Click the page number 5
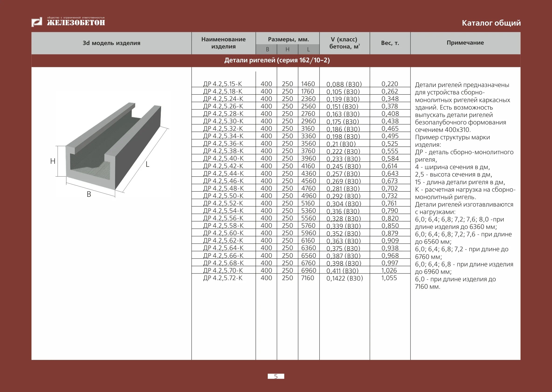The image size is (552, 392). (276, 376)
